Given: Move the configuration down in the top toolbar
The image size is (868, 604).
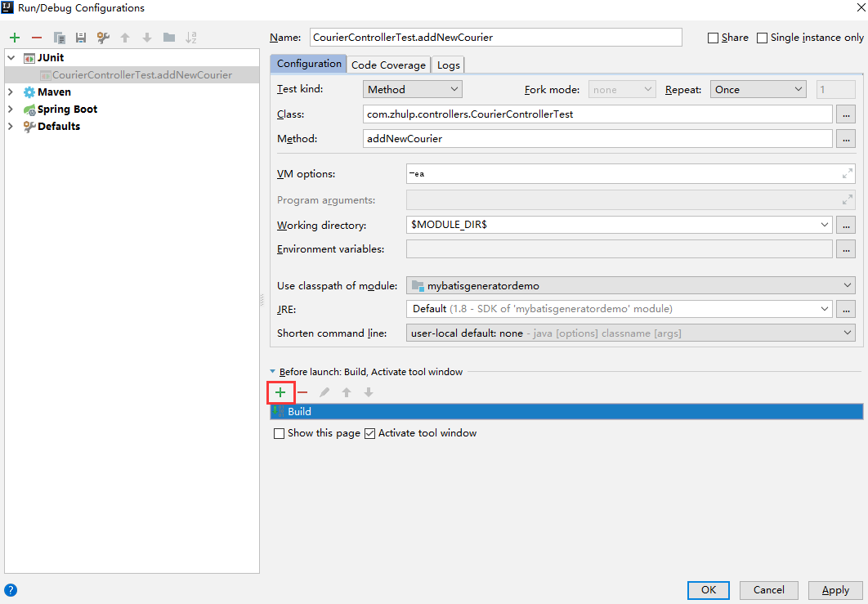Looking at the screenshot, I should (x=146, y=38).
